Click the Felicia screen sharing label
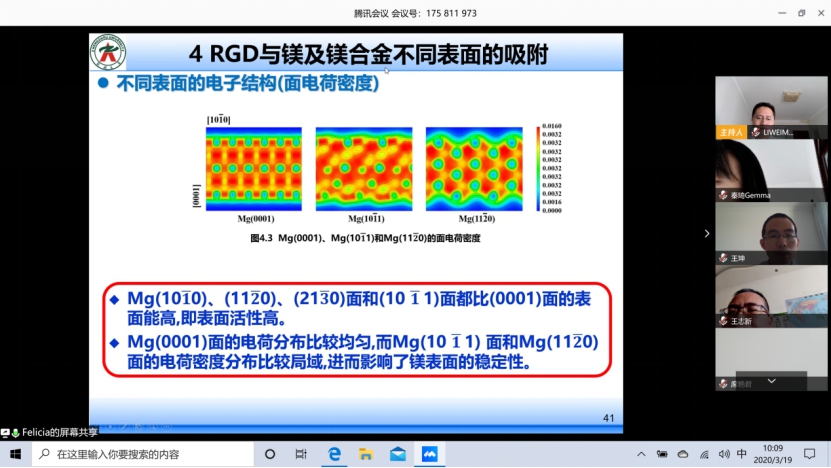This screenshot has height=468, width=831. [56, 432]
